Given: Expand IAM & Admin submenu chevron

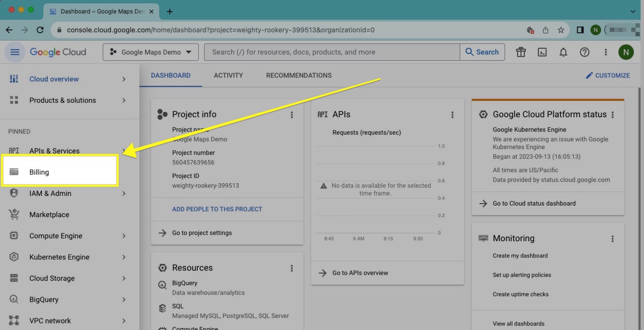Looking at the screenshot, I should pos(124,193).
